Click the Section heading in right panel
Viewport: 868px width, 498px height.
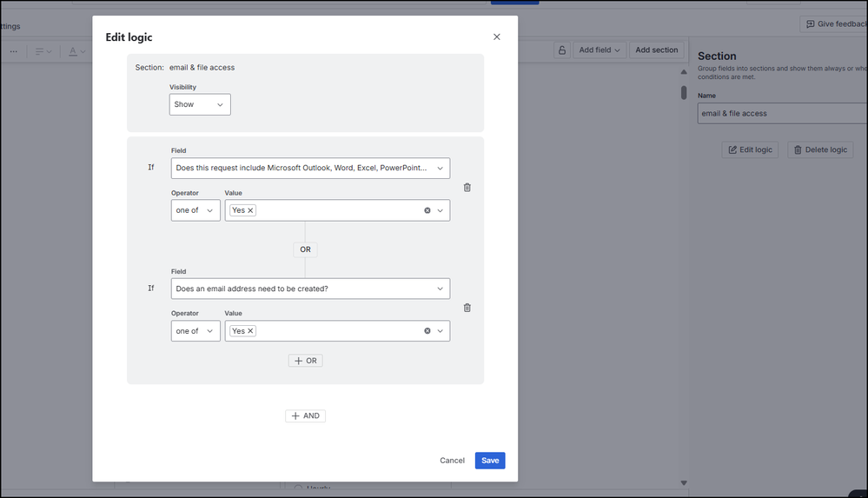[x=717, y=56]
